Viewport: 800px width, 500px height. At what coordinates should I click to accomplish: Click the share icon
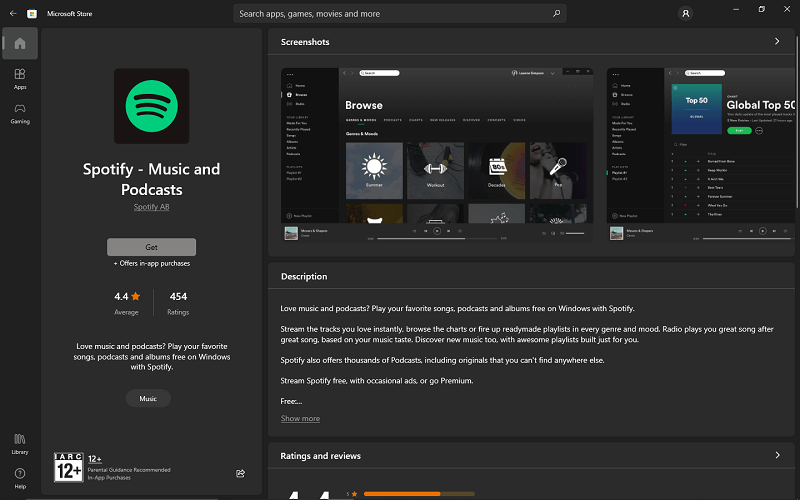click(x=240, y=473)
